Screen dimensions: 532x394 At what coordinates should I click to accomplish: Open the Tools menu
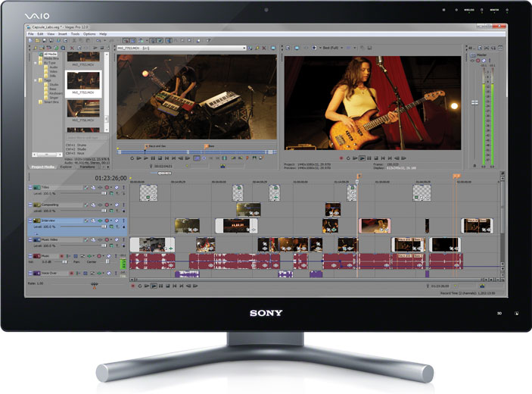tap(75, 34)
